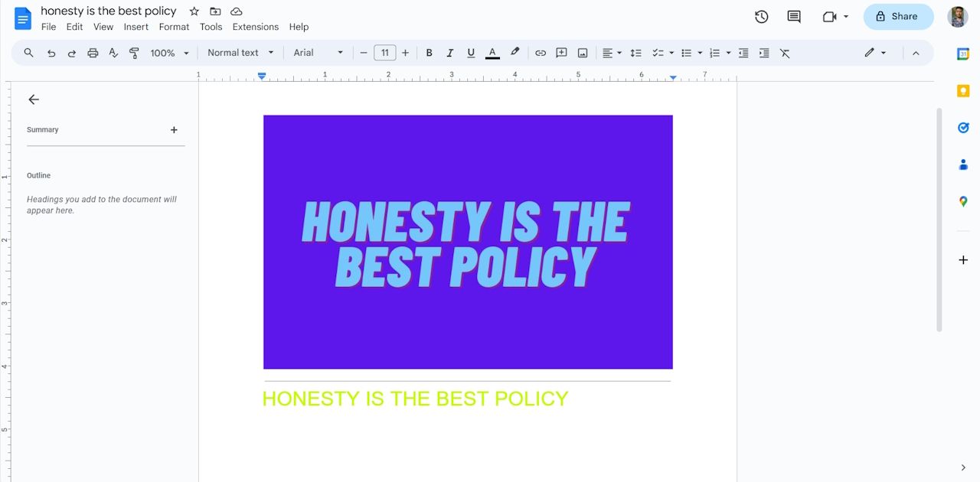The height and width of the screenshot is (482, 980).
Task: Insert an image into the document
Action: [x=583, y=53]
